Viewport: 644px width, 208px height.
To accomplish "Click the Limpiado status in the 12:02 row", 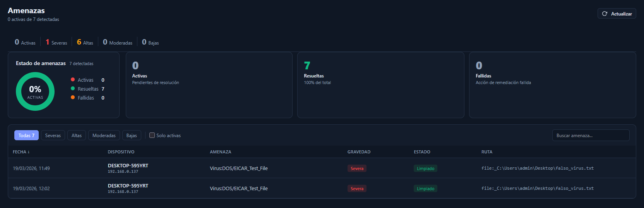I will click(425, 189).
